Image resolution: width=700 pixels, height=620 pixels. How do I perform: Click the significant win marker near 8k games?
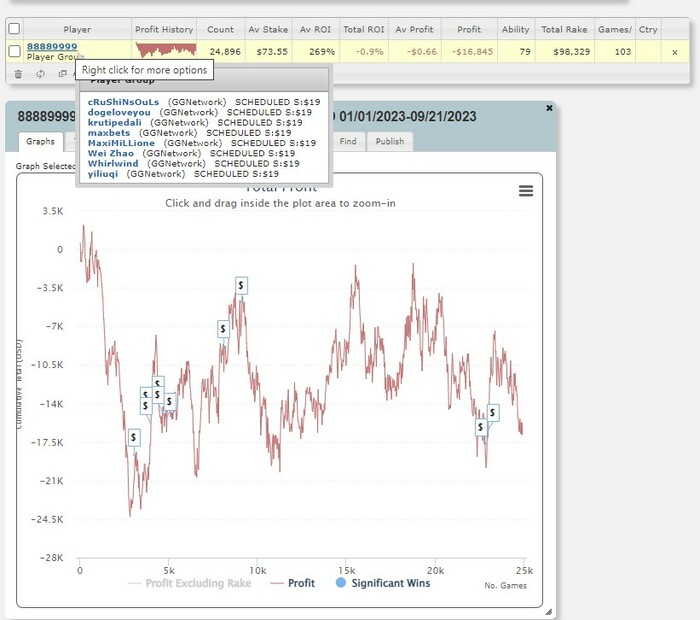[223, 329]
